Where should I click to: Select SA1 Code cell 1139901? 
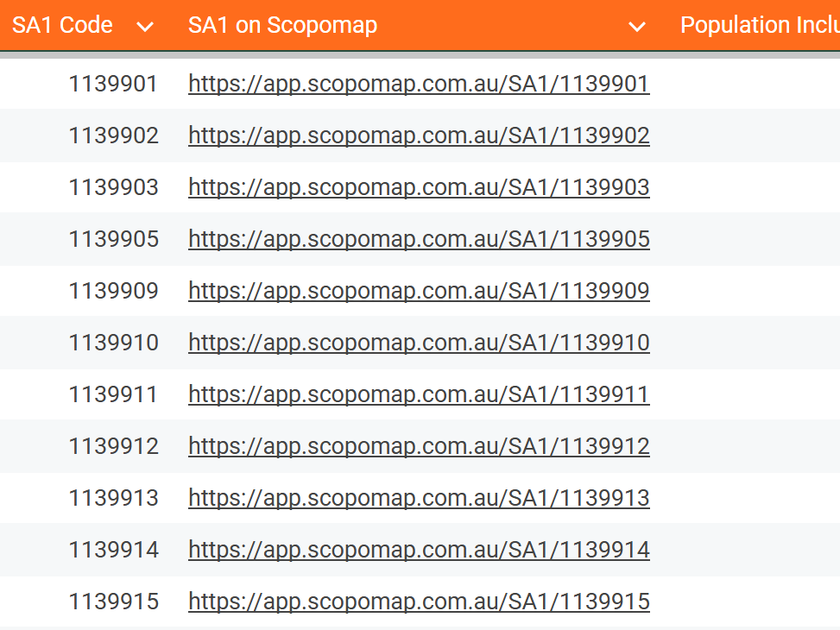[x=114, y=84]
